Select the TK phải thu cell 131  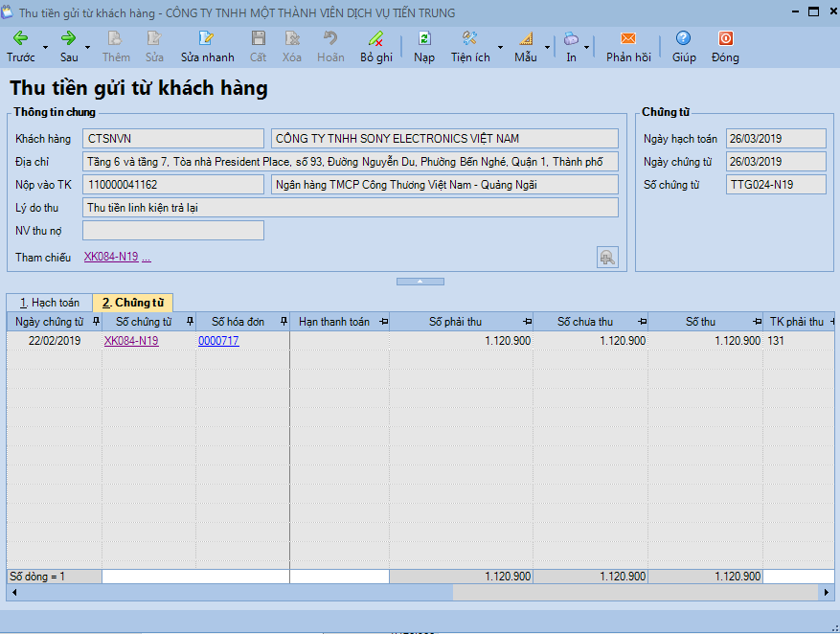pyautogui.click(x=799, y=341)
